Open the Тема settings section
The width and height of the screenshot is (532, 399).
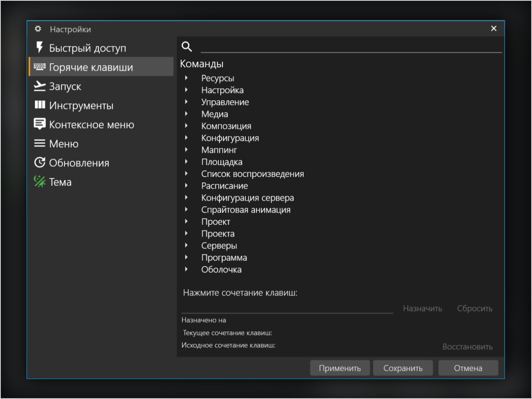[x=60, y=182]
